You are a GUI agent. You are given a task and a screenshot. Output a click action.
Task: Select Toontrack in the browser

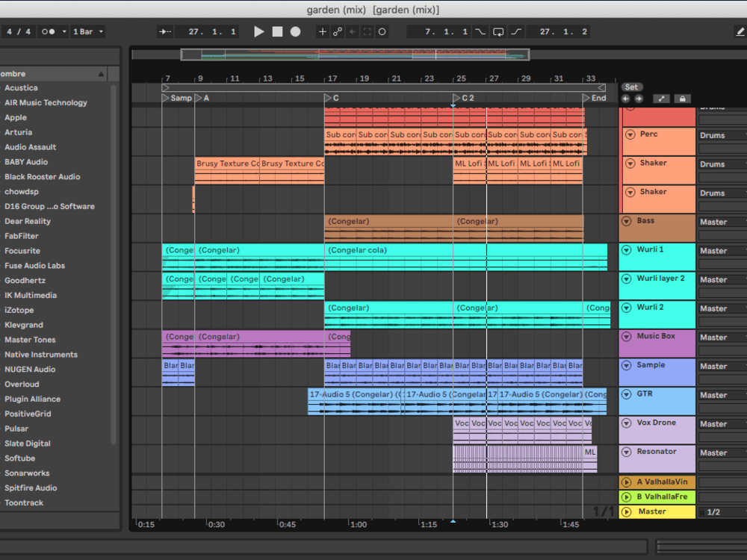pos(24,503)
